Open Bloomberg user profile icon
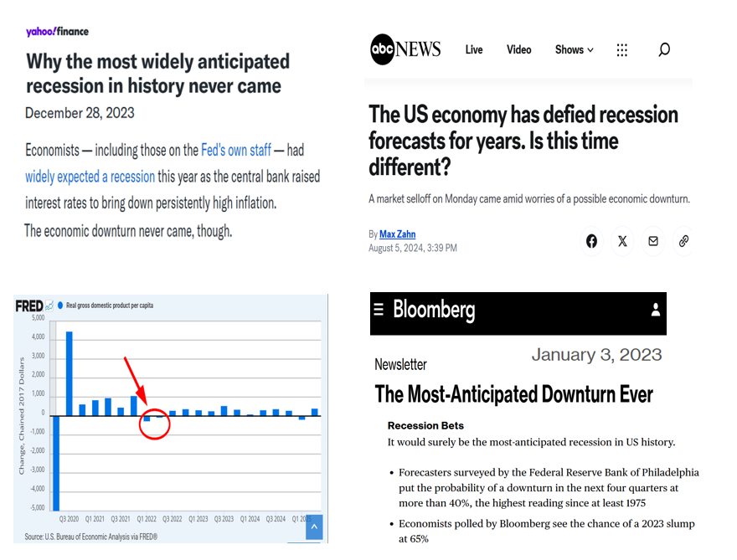The image size is (737, 560). [656, 310]
